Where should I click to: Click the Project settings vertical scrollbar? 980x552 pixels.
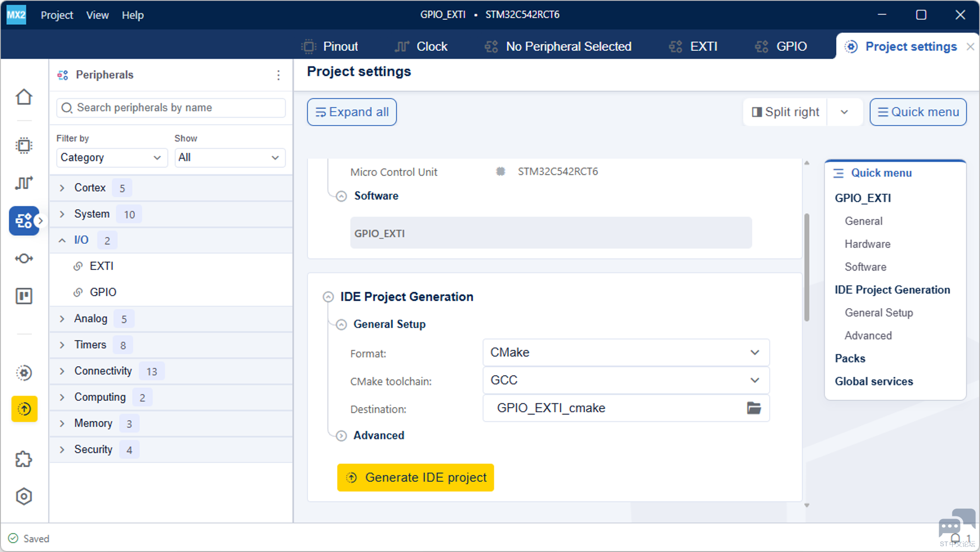(x=807, y=267)
